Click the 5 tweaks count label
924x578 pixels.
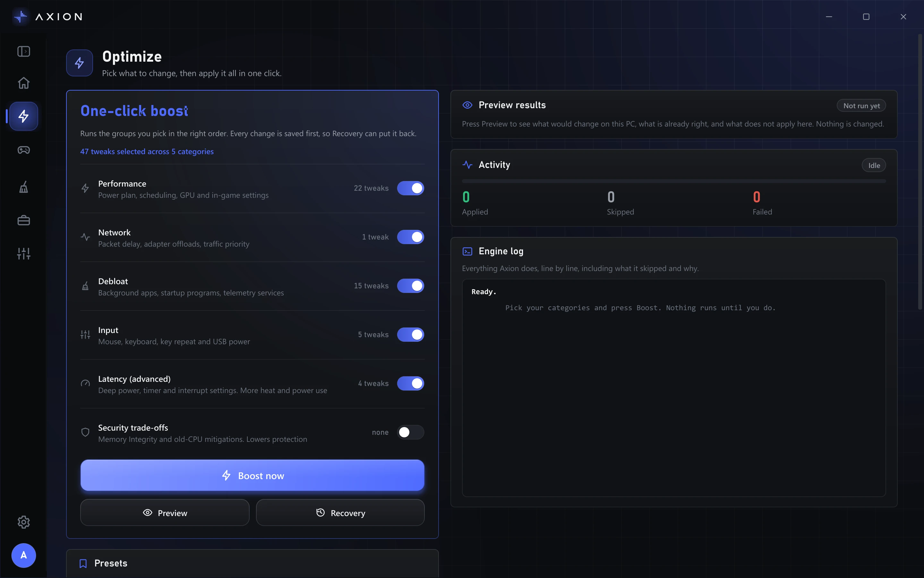coord(373,335)
